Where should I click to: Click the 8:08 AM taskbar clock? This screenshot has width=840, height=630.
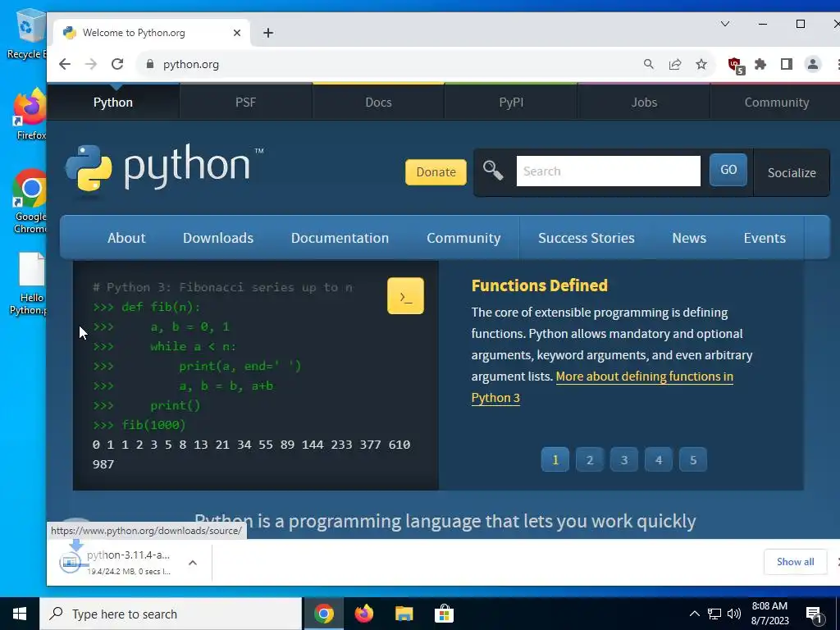point(769,614)
